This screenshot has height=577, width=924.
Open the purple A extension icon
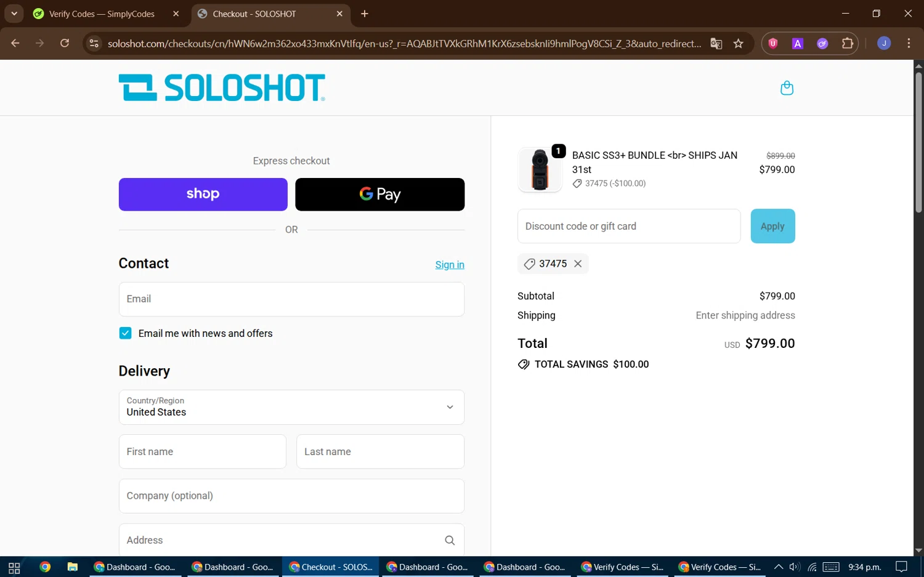tap(798, 43)
